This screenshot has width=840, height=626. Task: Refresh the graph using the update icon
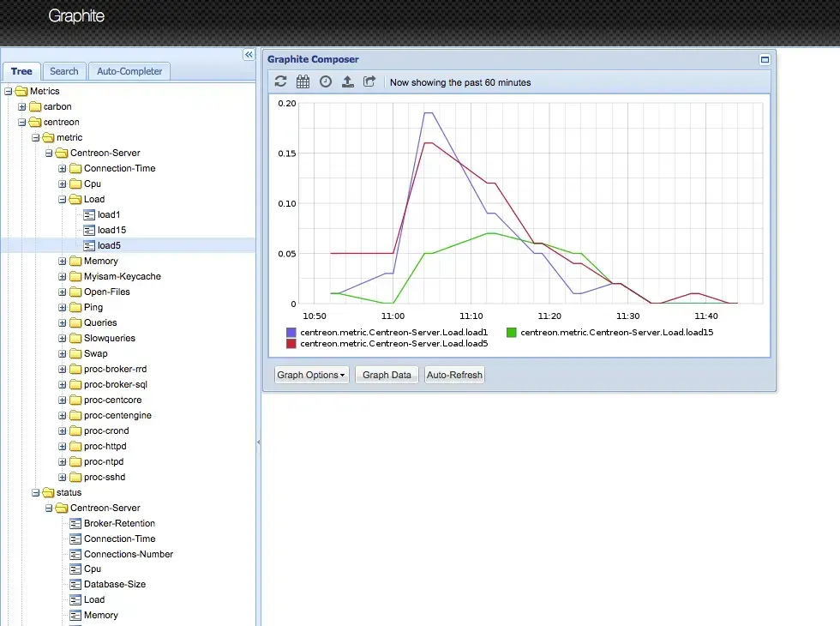coord(281,81)
